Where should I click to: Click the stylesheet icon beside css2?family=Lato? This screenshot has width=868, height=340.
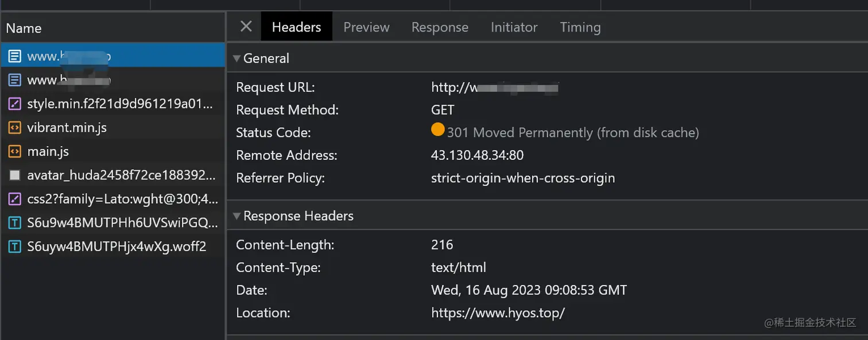click(x=15, y=200)
